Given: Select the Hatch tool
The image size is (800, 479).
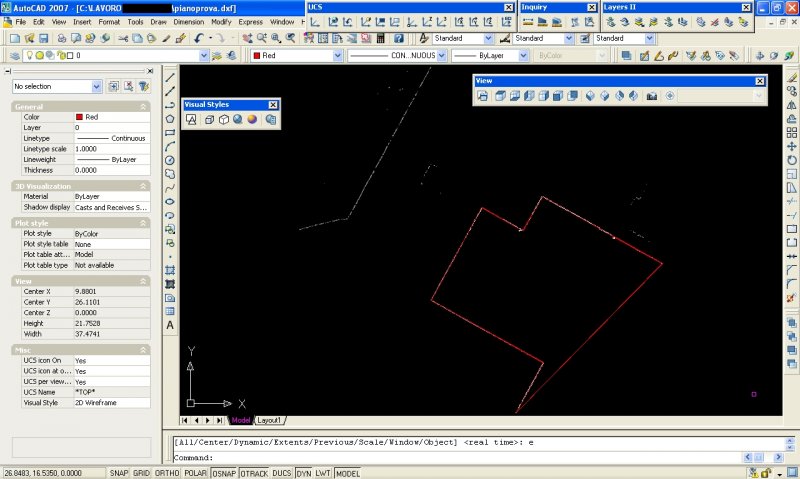Looking at the screenshot, I should click(170, 270).
